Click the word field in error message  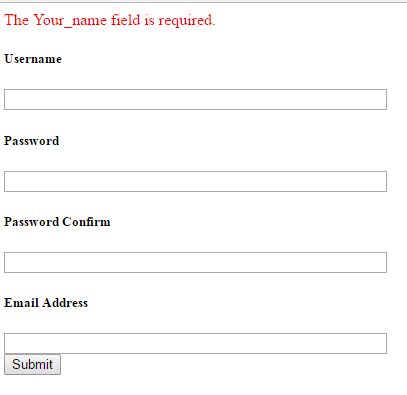click(126, 20)
